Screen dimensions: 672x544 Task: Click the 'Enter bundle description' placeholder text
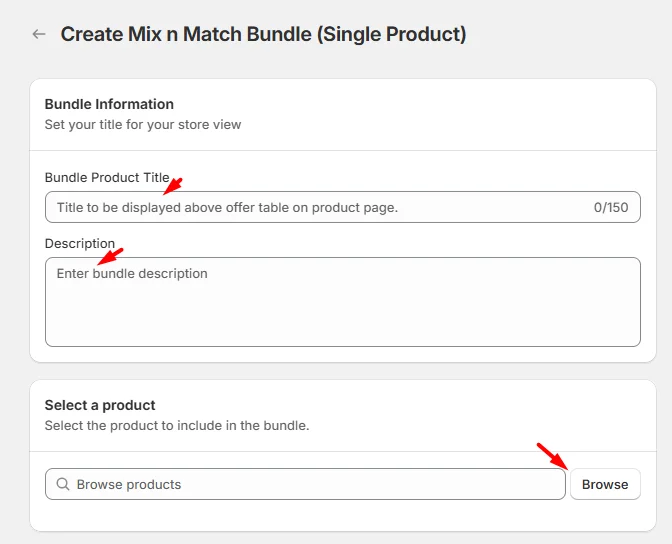pos(132,274)
